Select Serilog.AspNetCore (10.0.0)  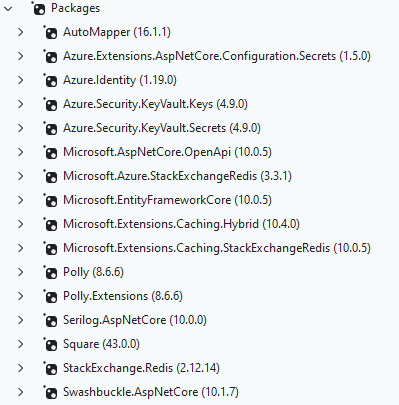pos(135,320)
